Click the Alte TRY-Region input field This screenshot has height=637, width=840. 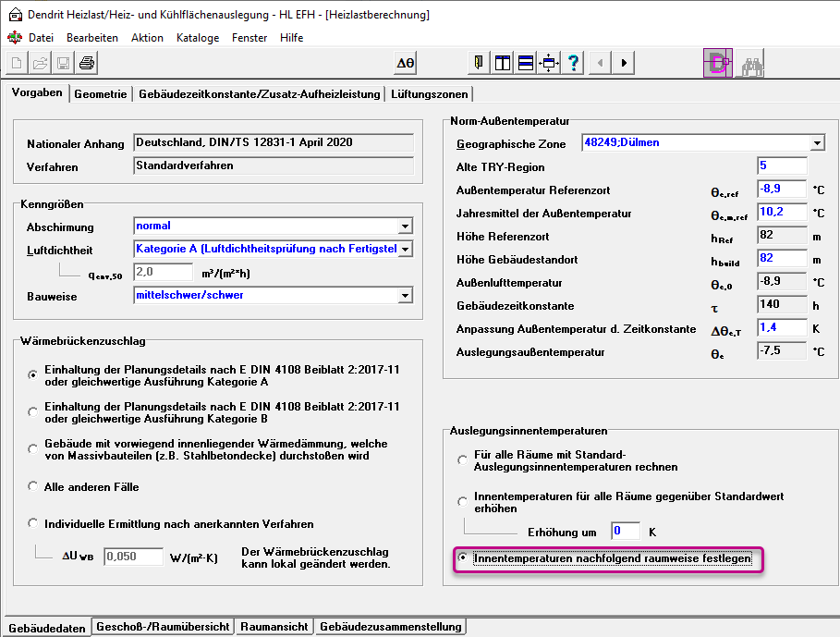pos(782,165)
